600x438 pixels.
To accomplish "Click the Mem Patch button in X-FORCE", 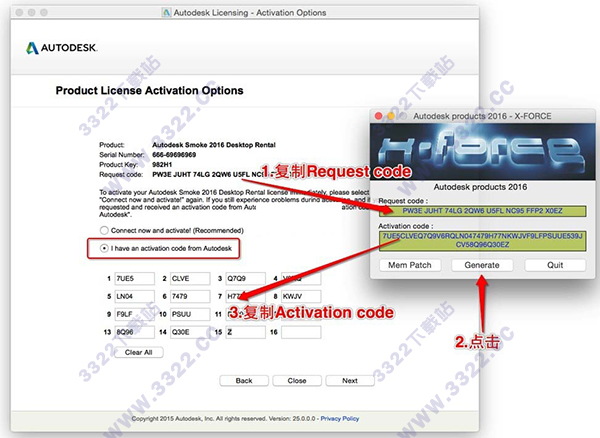I will coord(410,265).
